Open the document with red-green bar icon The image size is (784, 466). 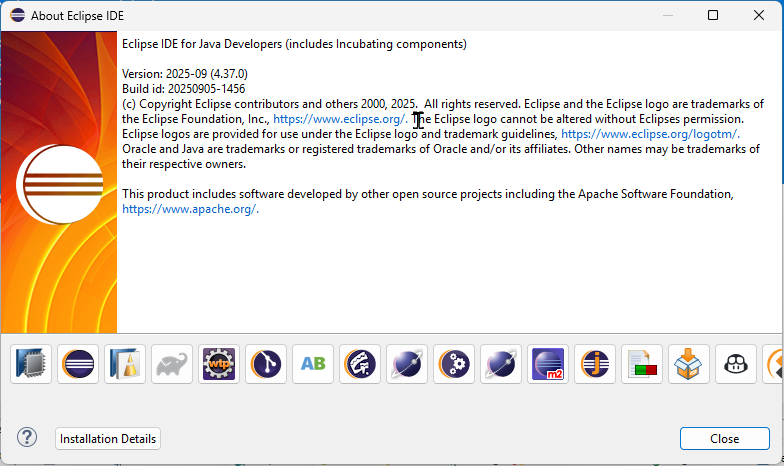[x=642, y=364]
